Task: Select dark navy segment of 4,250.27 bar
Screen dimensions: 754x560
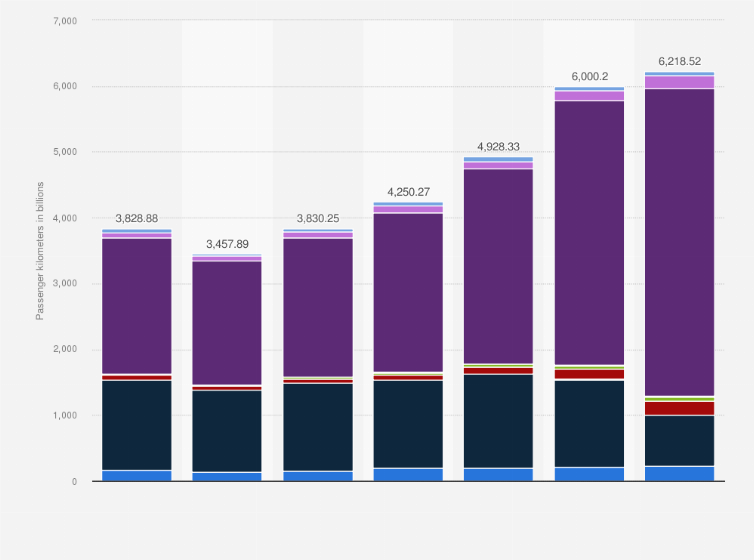Action: [408, 424]
